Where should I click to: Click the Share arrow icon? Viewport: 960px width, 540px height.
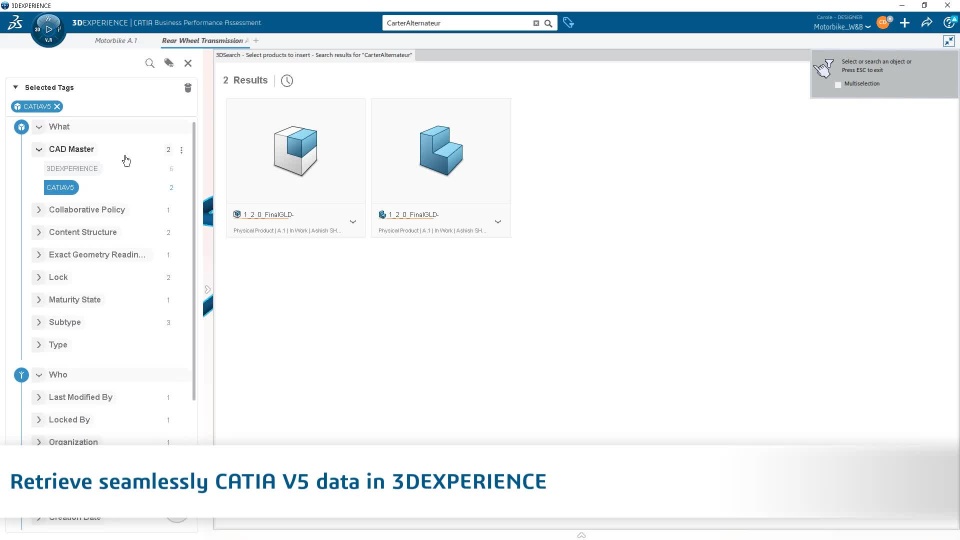coord(926,23)
